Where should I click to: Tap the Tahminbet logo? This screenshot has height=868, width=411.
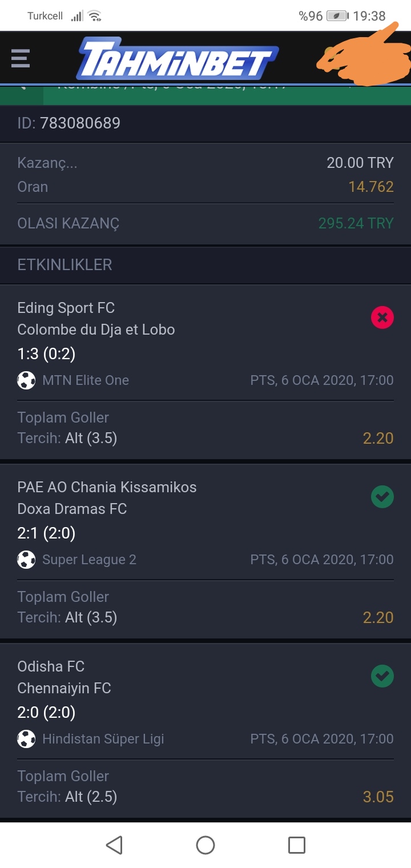tap(178, 58)
